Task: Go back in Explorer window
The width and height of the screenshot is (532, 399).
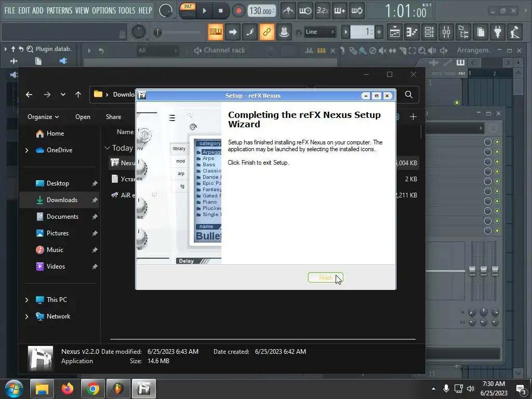Action: coord(29,95)
